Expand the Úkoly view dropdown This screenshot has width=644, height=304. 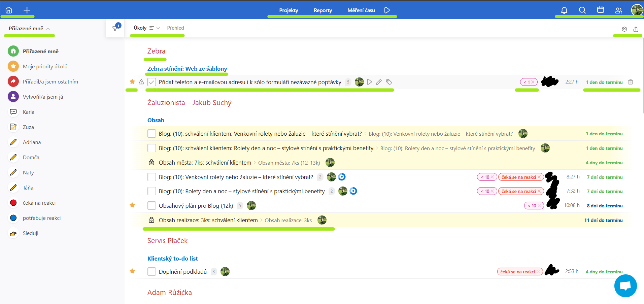point(158,28)
